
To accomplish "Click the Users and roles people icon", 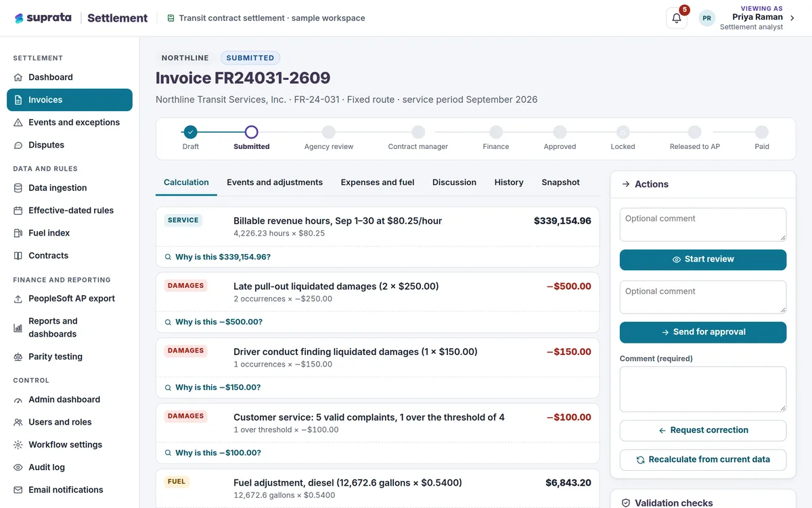I will [18, 422].
